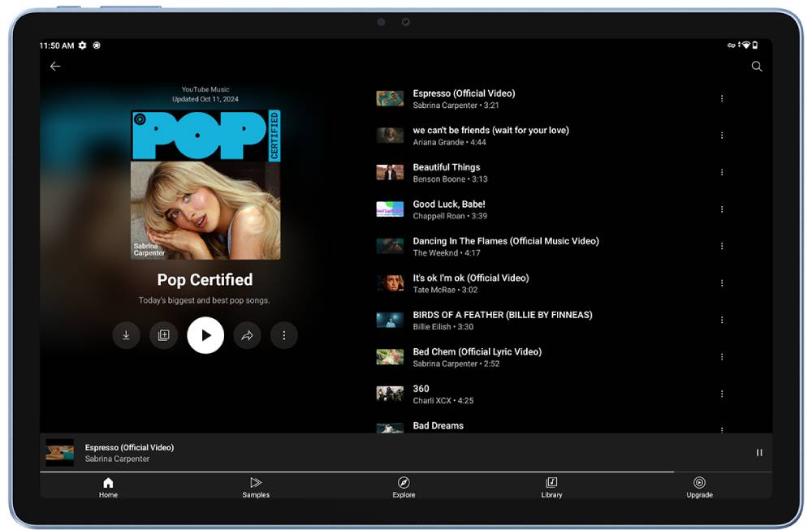Save playlist to library icon
This screenshot has width=812, height=530.
point(164,335)
